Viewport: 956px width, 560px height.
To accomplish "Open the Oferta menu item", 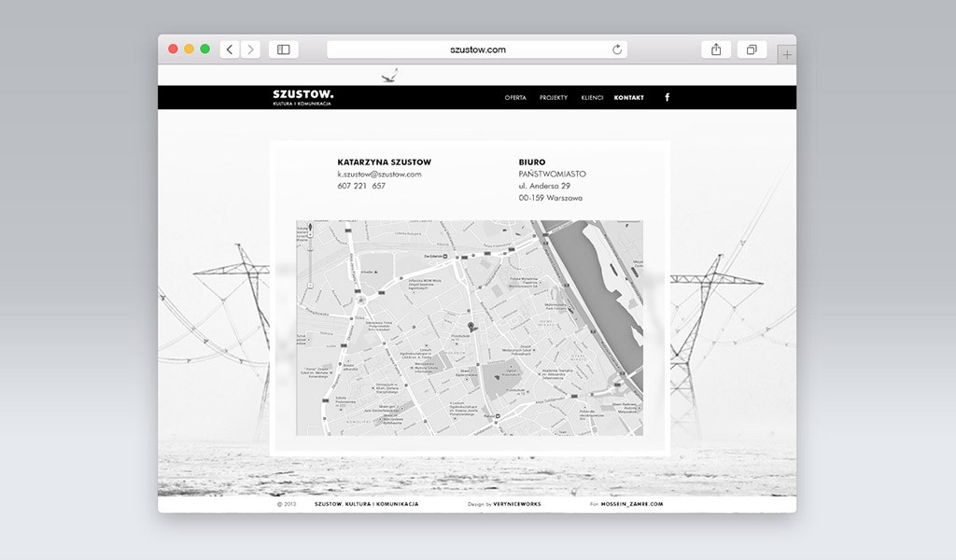I will click(515, 98).
